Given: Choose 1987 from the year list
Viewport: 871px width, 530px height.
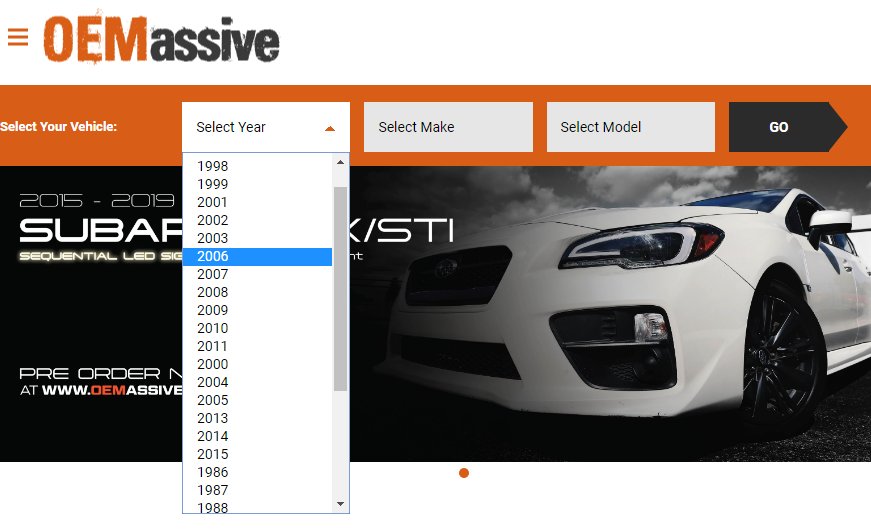Looking at the screenshot, I should coord(258,490).
